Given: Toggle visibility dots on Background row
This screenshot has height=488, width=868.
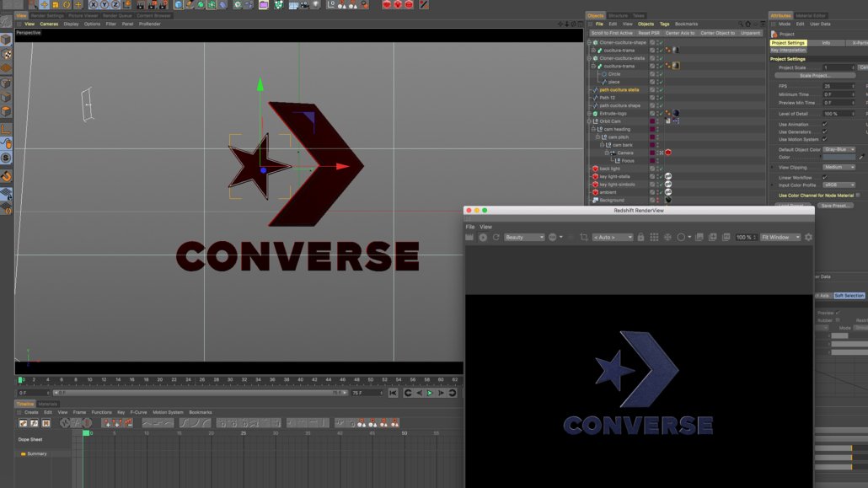Looking at the screenshot, I should tap(657, 200).
